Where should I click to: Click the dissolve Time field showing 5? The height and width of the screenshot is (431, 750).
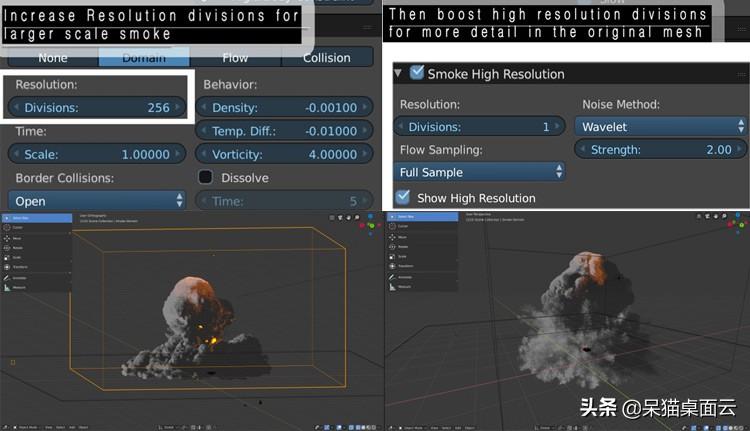click(x=284, y=201)
